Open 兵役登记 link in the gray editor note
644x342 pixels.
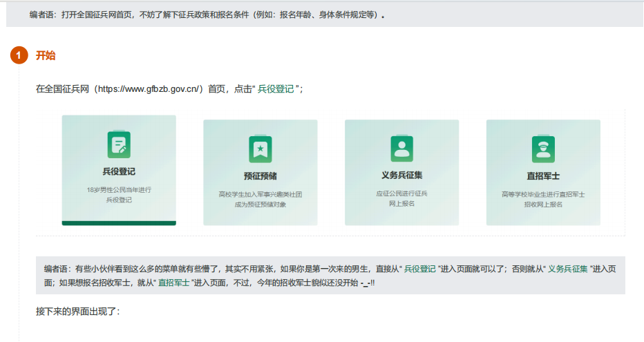[x=420, y=269]
